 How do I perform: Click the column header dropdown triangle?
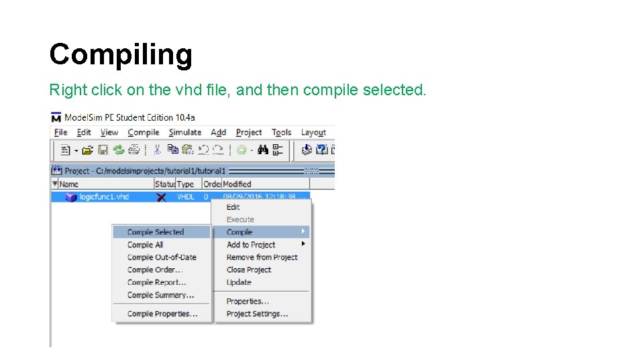pos(55,184)
